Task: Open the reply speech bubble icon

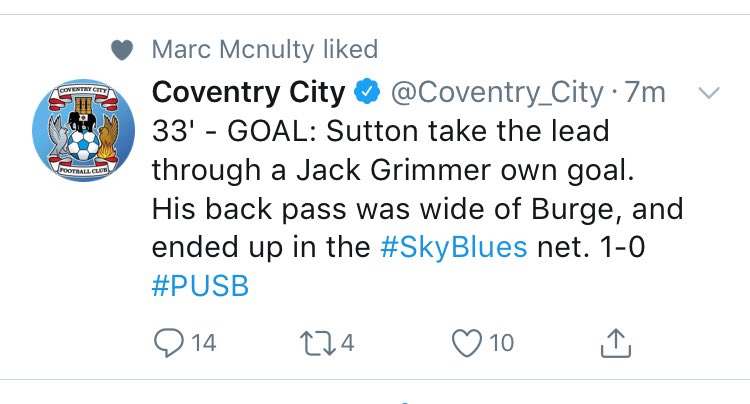Action: (168, 343)
